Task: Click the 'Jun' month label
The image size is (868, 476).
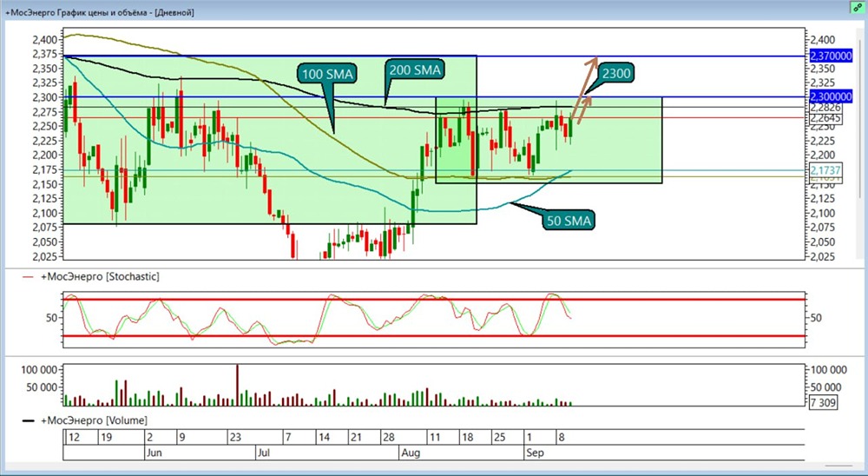Action: [x=154, y=453]
